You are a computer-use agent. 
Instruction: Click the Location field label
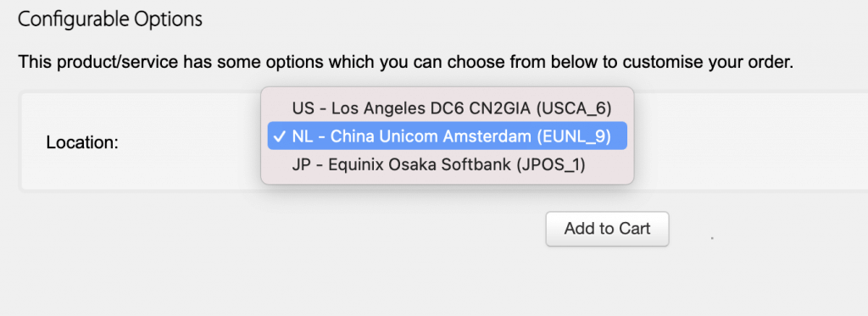(82, 143)
